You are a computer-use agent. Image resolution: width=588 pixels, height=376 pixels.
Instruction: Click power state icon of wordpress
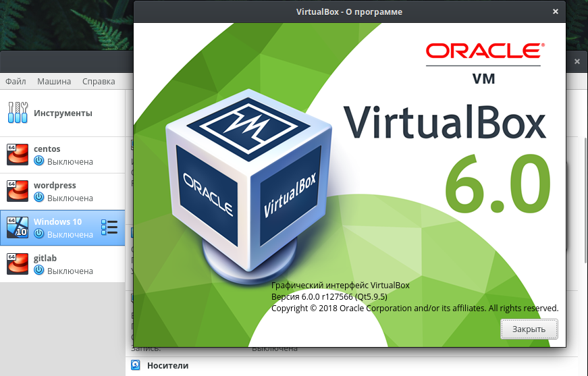pos(39,197)
